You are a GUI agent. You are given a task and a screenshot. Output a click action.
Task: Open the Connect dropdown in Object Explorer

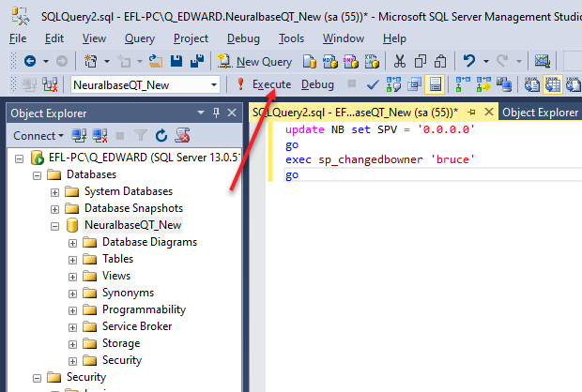38,136
